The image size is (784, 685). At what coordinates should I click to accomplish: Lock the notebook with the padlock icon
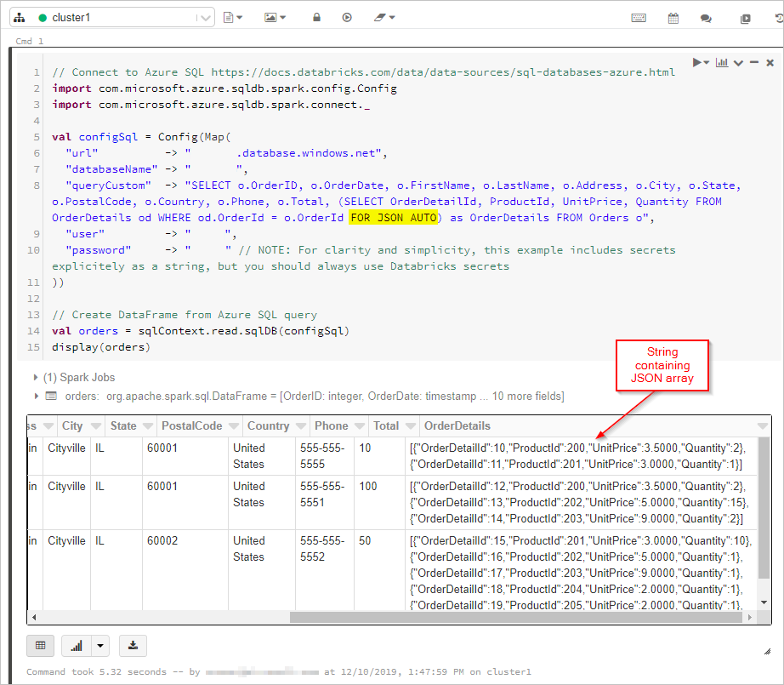point(315,17)
